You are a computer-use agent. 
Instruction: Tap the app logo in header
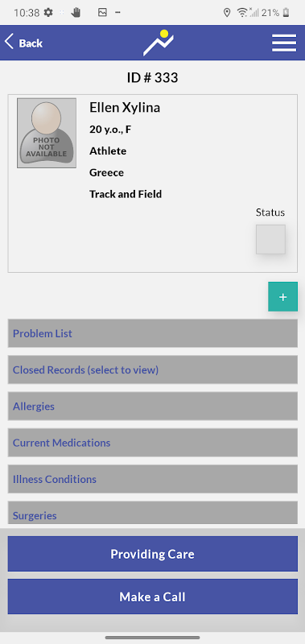159,43
